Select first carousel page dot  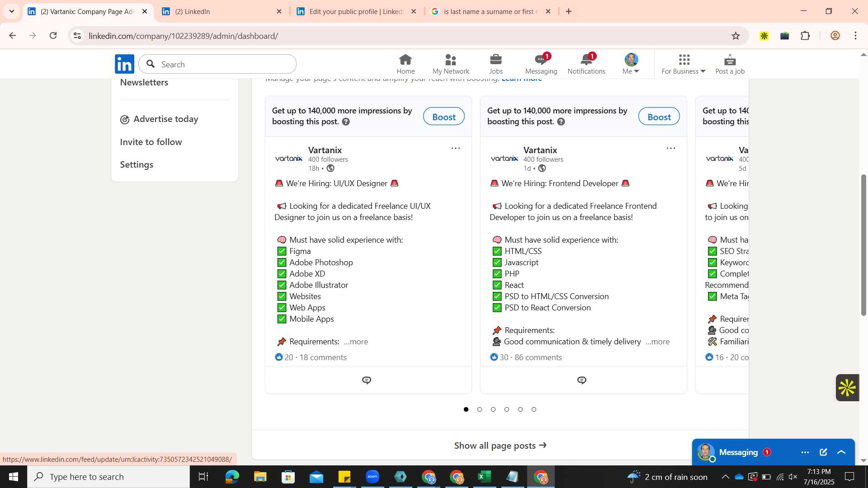[x=466, y=409]
